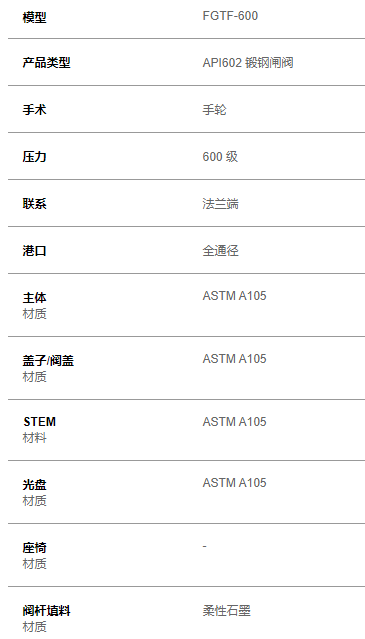The height and width of the screenshot is (639, 365).
Task: Click the 压力 label
Action: point(35,156)
